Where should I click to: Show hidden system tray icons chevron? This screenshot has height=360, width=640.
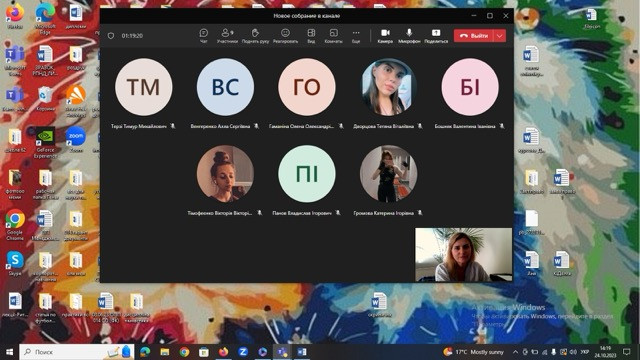[515, 352]
